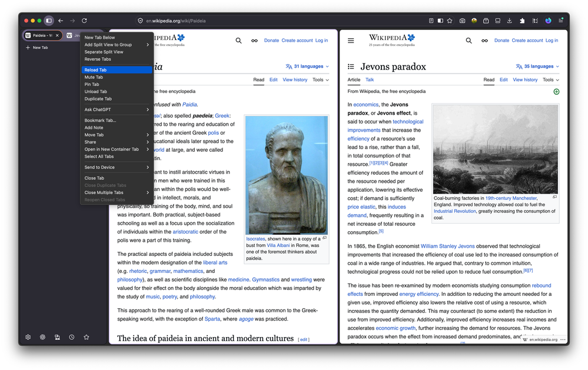Select Pin Tab menu entry
The image size is (588, 370).
[x=117, y=84]
